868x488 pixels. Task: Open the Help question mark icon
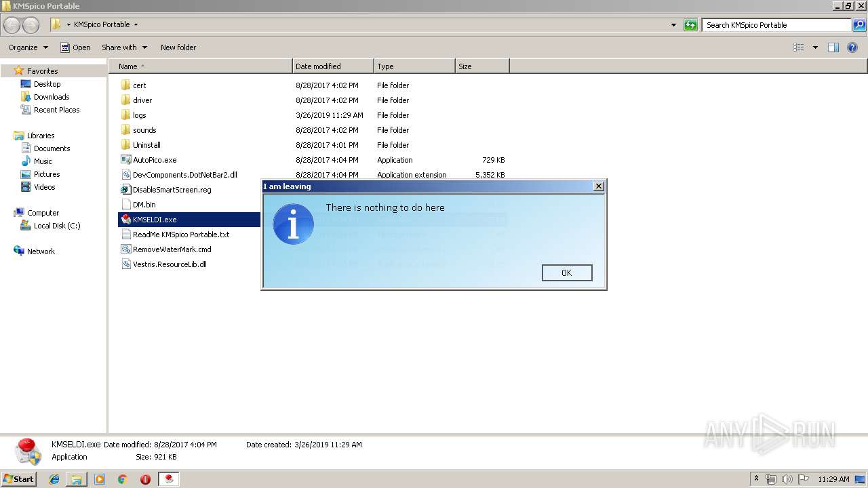click(x=852, y=47)
